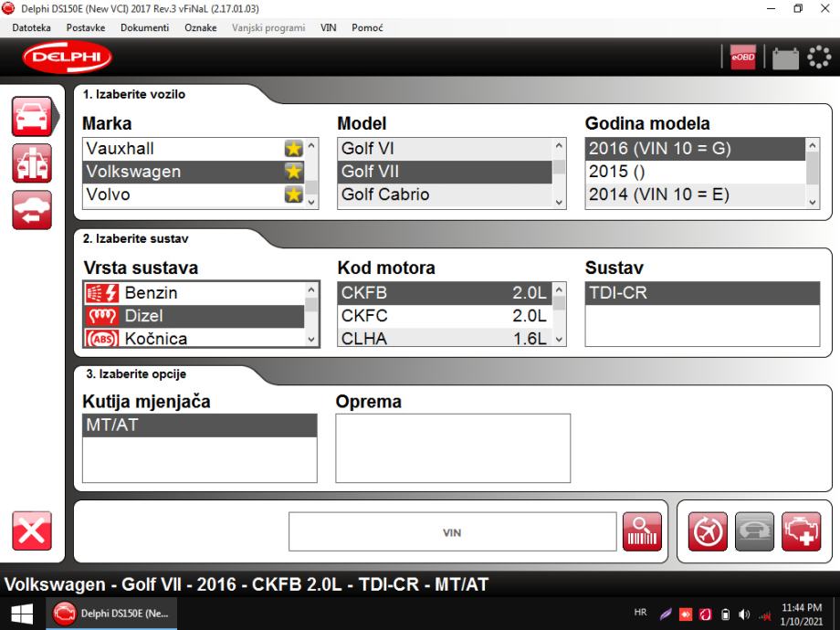Click the red X exit button
This screenshot has width=840, height=630.
pos(32,530)
